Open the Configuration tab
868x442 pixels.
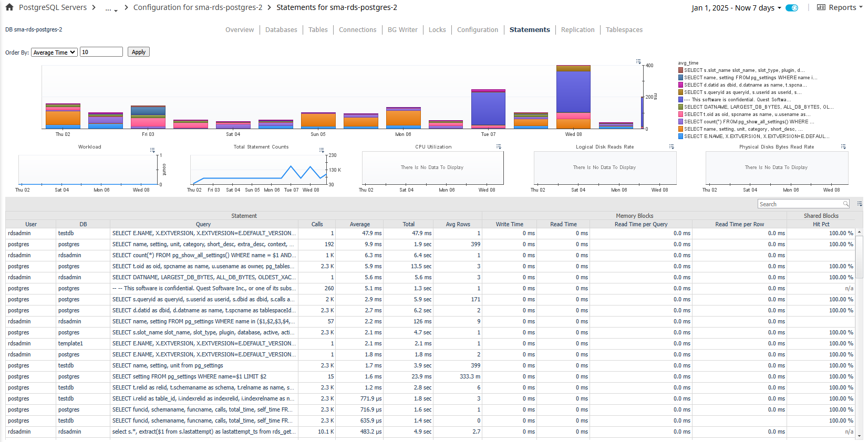[478, 30]
